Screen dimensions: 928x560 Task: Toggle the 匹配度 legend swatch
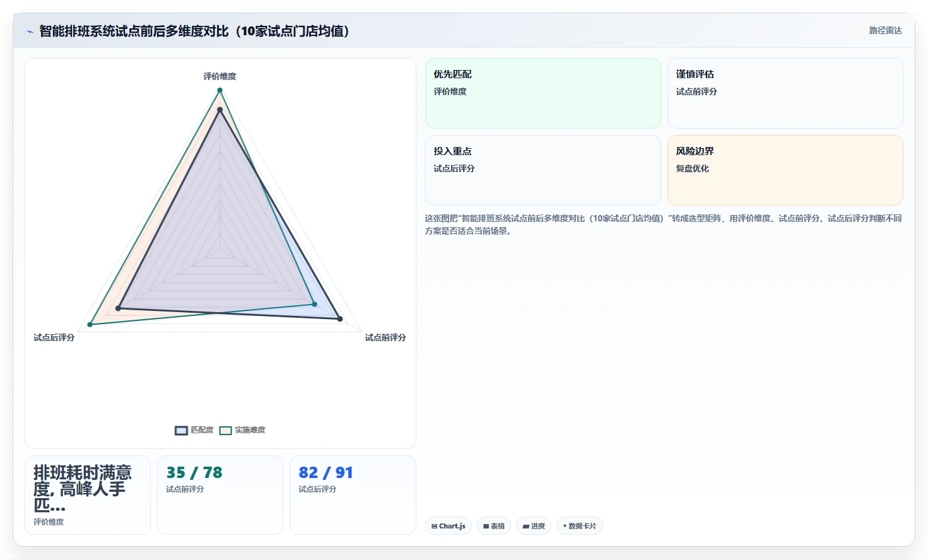tap(181, 431)
